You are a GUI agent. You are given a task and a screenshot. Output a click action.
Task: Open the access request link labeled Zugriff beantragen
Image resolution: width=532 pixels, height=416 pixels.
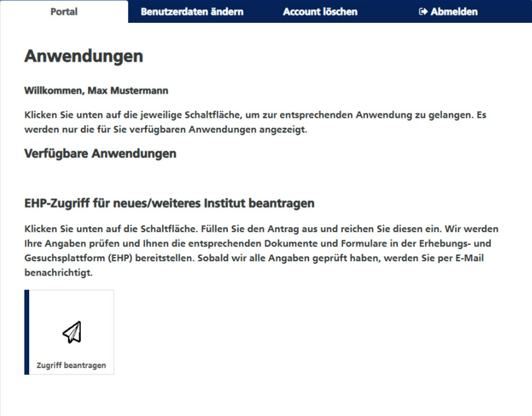71,364
